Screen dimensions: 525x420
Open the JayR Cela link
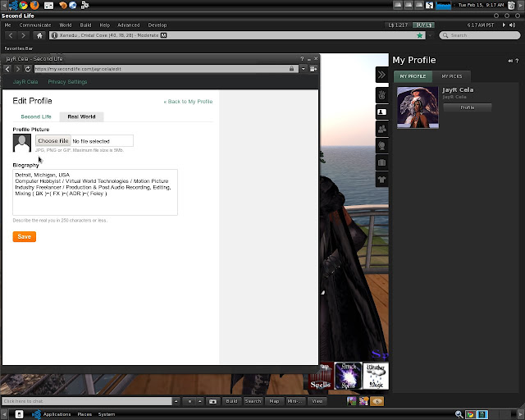[x=25, y=82]
